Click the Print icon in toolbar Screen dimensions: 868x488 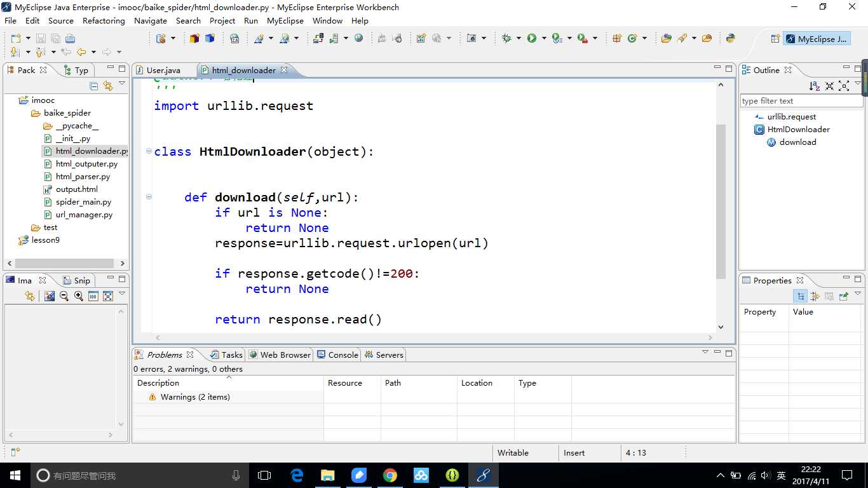click(x=70, y=39)
